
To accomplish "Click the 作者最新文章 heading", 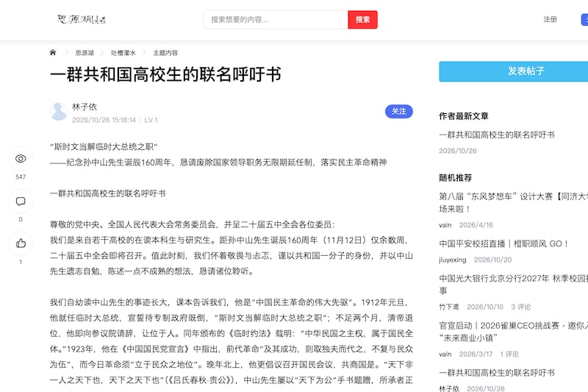I will [x=464, y=116].
